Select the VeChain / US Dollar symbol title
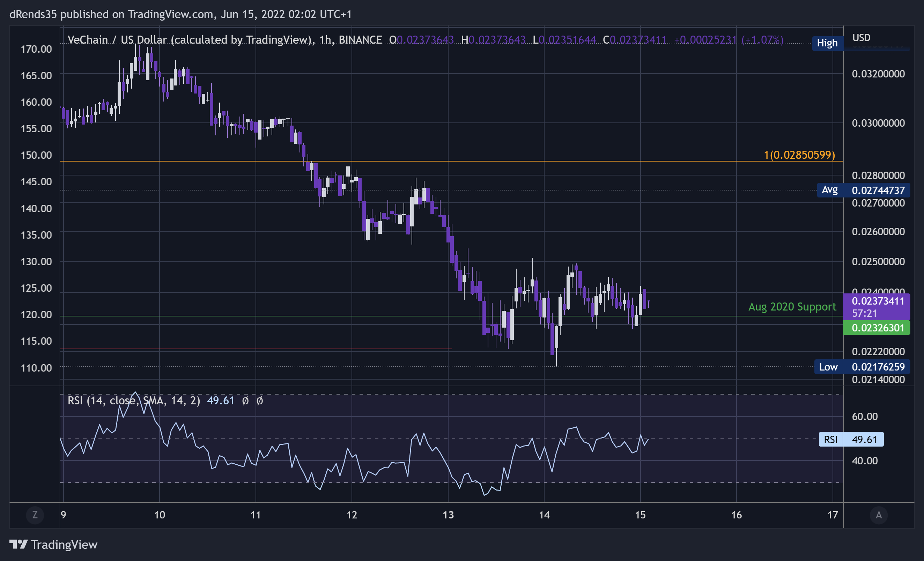This screenshot has height=561, width=924. [224, 40]
